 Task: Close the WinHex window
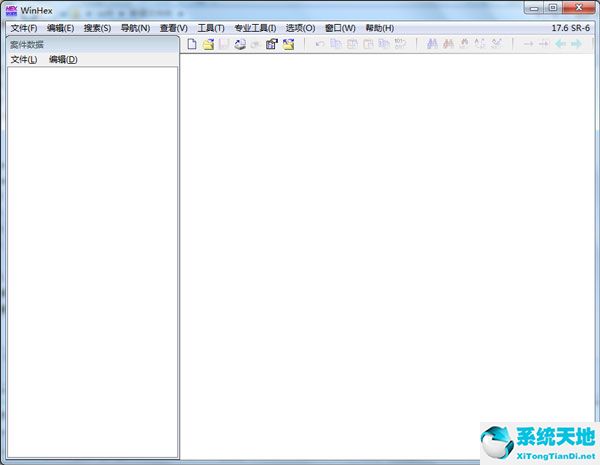pos(579,8)
